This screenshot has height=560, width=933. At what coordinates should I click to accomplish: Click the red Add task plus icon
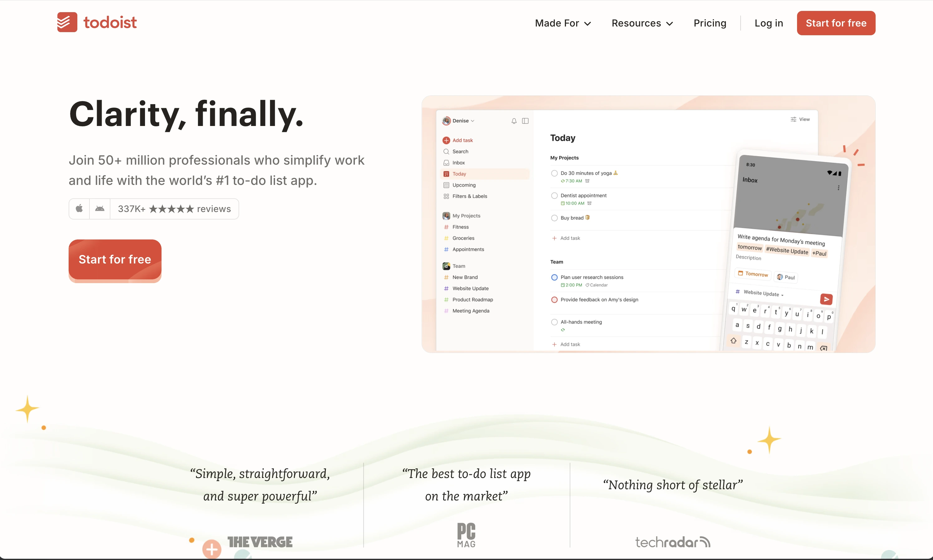[446, 140]
